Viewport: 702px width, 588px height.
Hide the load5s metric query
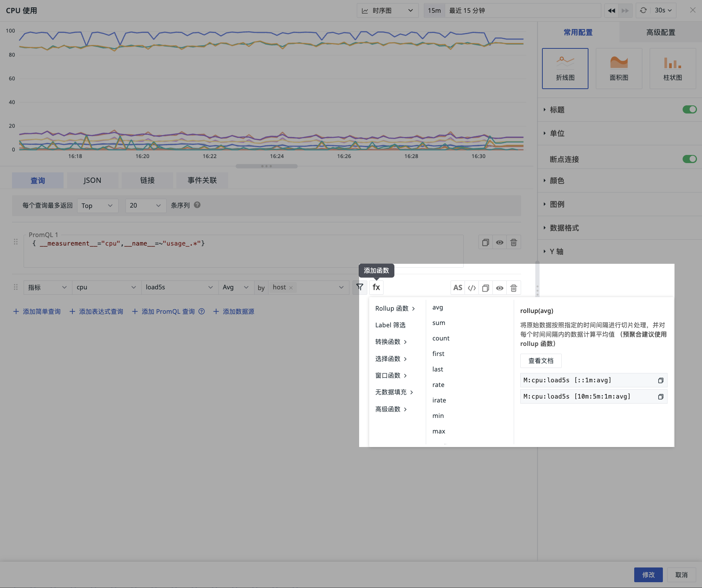500,288
